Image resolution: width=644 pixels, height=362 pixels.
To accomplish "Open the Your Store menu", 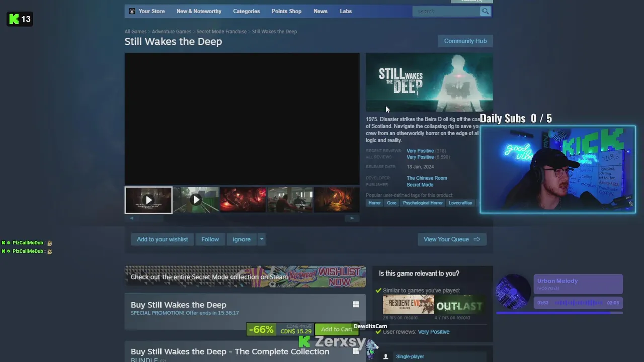I will coord(151,11).
